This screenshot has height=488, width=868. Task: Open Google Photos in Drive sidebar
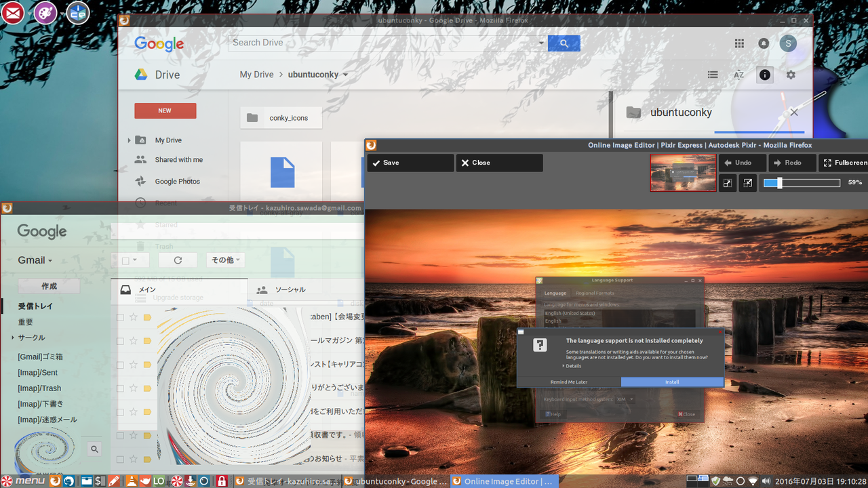(178, 182)
